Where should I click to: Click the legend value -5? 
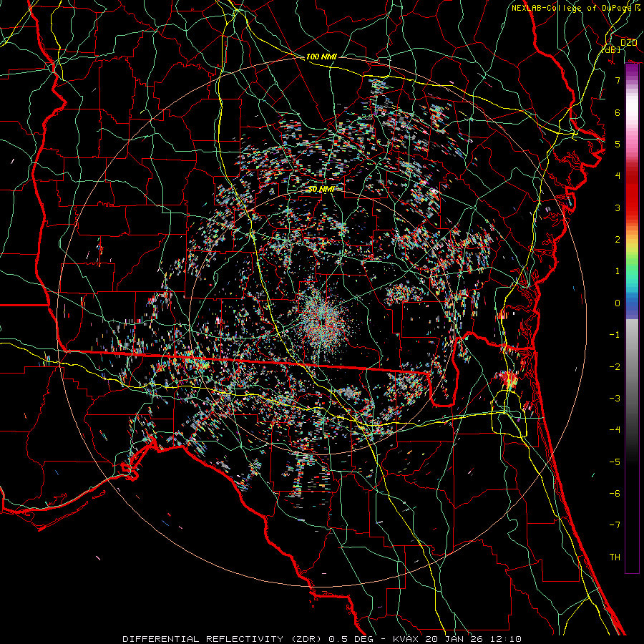tap(615, 462)
